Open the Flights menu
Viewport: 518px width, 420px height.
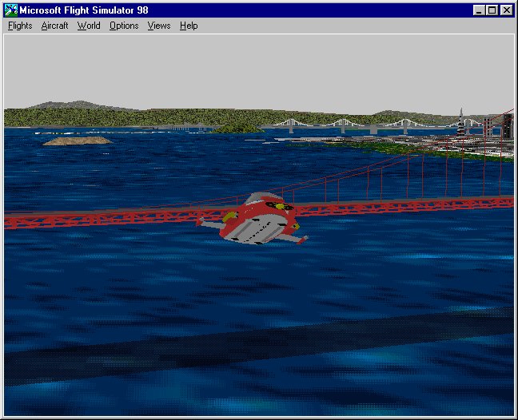click(x=20, y=26)
